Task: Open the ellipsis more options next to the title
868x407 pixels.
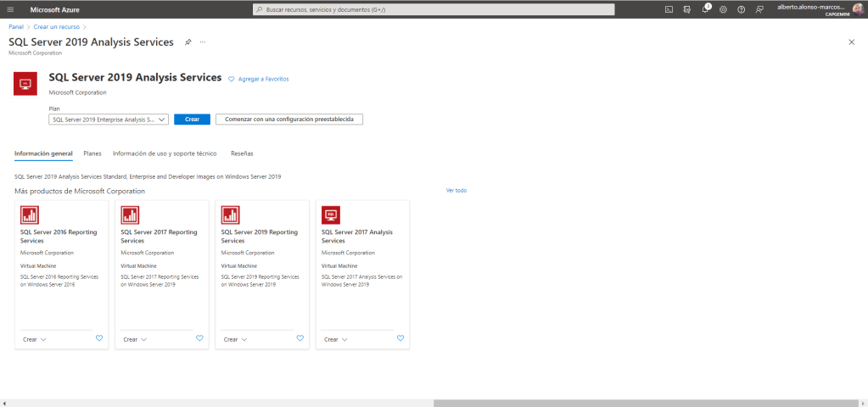Action: click(203, 42)
